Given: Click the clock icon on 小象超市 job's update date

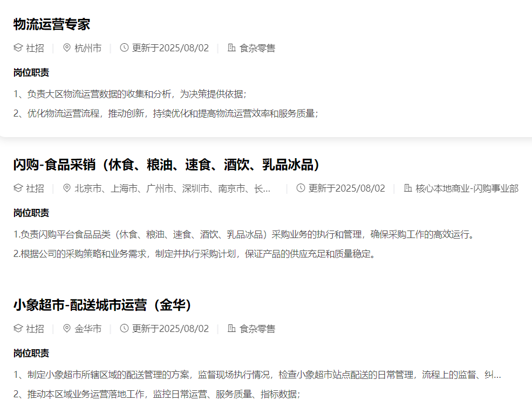Looking at the screenshot, I should point(123,328).
